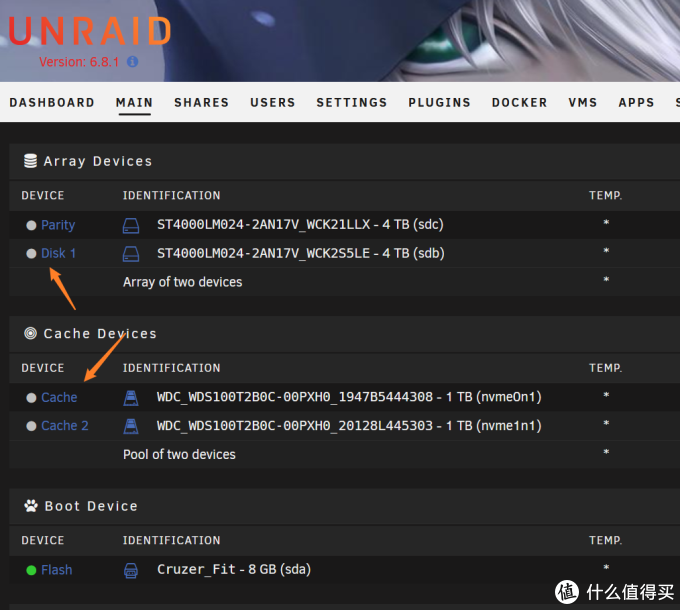Click the Cache NVMe device icon
The height and width of the screenshot is (610, 680).
point(131,398)
